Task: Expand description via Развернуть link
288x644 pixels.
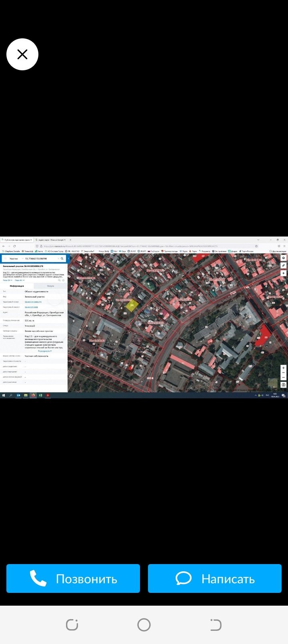Action: point(44,351)
